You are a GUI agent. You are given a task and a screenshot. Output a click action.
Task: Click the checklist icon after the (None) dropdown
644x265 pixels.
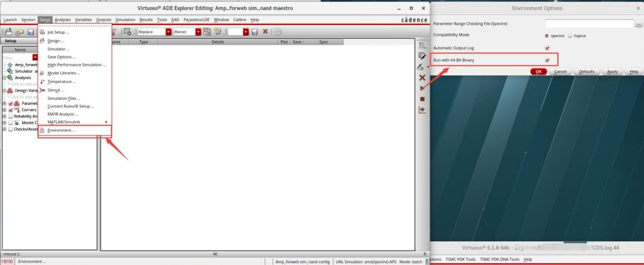pyautogui.click(x=206, y=31)
